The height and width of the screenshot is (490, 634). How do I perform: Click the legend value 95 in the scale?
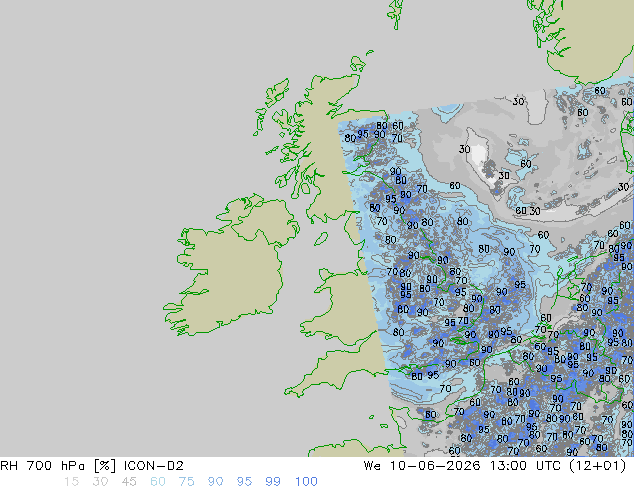point(244,482)
